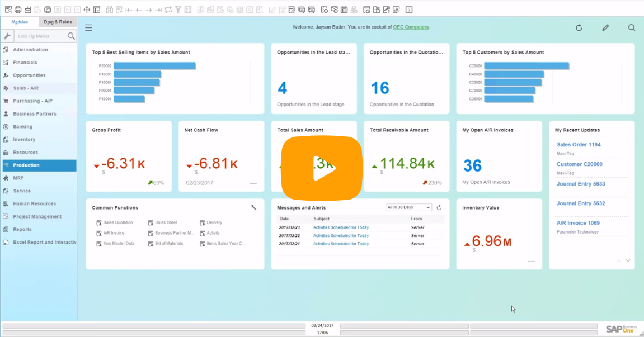The image size is (644, 337).
Task: Open Customer C20000 from recent updates
Action: (x=580, y=164)
